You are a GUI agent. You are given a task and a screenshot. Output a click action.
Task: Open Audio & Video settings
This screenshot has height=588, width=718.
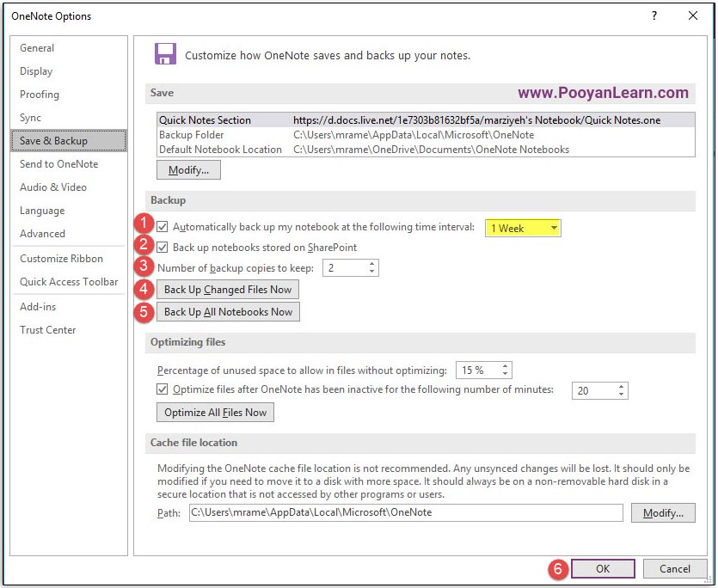point(68,187)
